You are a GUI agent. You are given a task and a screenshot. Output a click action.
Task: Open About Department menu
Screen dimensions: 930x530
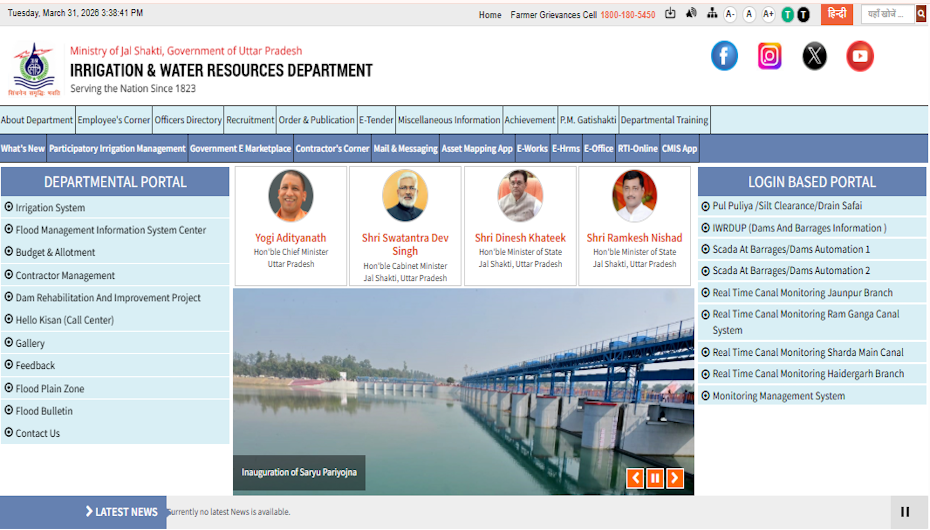coord(37,120)
